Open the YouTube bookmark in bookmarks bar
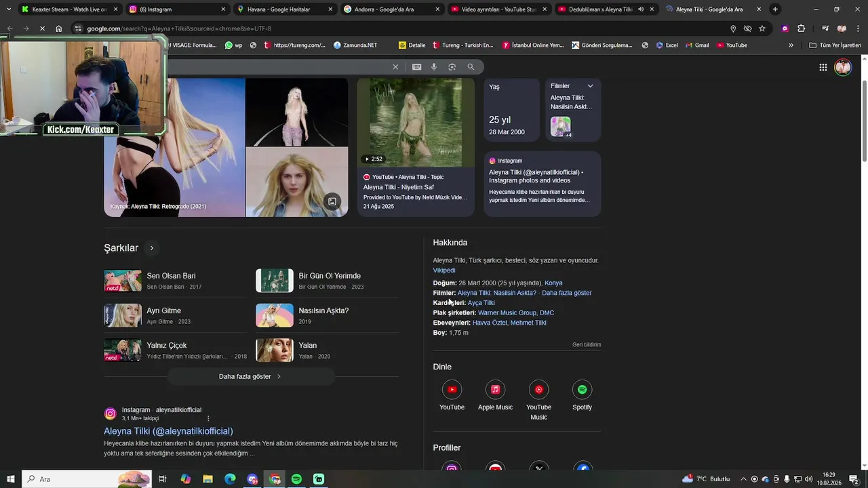The width and height of the screenshot is (868, 488). point(731,45)
